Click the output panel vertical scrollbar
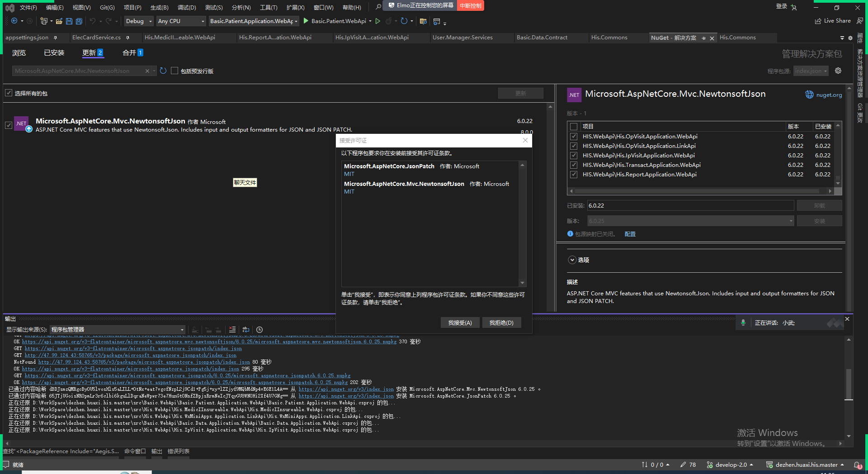This screenshot has height=474, width=868. (x=849, y=384)
